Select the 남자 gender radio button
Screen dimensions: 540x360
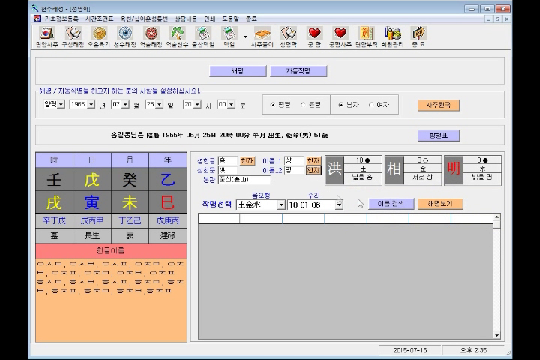pyautogui.click(x=341, y=105)
